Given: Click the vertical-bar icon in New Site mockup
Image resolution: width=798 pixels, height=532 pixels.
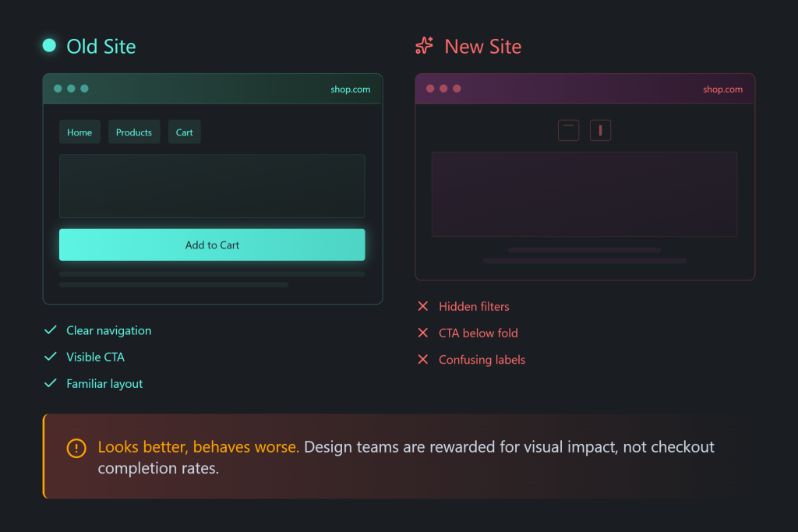Looking at the screenshot, I should tap(601, 130).
